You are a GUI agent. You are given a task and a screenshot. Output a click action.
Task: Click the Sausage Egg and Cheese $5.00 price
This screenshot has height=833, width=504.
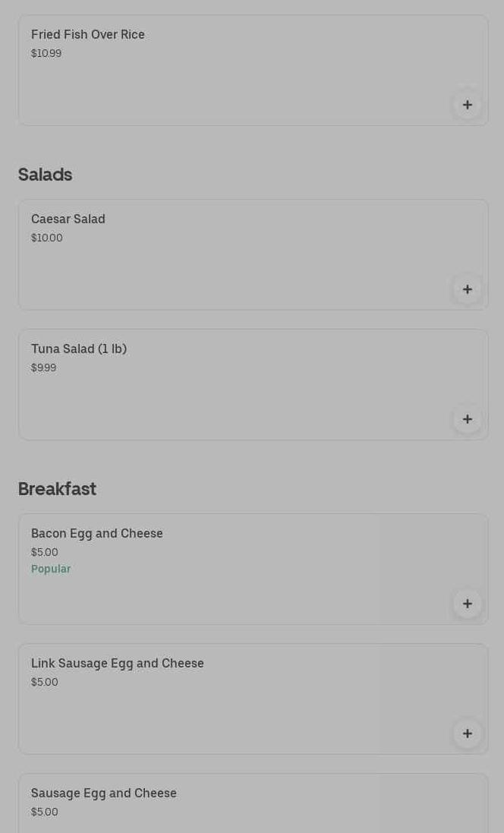tap(45, 812)
